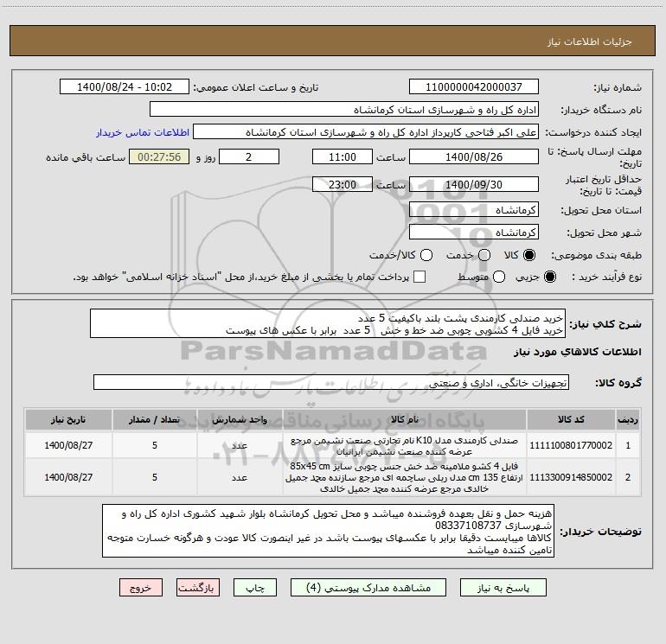Click the validity time field 23:00
Image resolution: width=666 pixels, height=644 pixels.
(x=343, y=184)
